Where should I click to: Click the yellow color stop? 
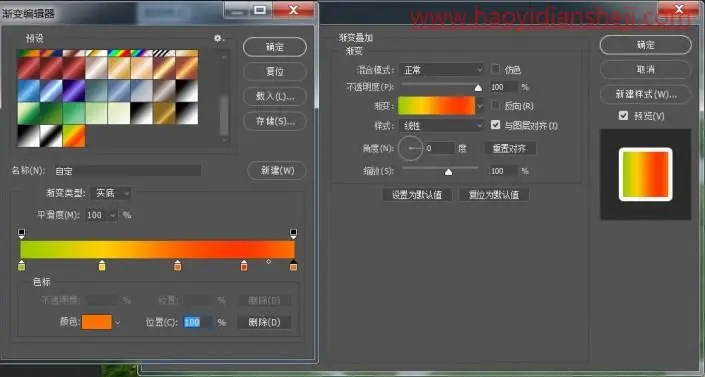(x=102, y=265)
